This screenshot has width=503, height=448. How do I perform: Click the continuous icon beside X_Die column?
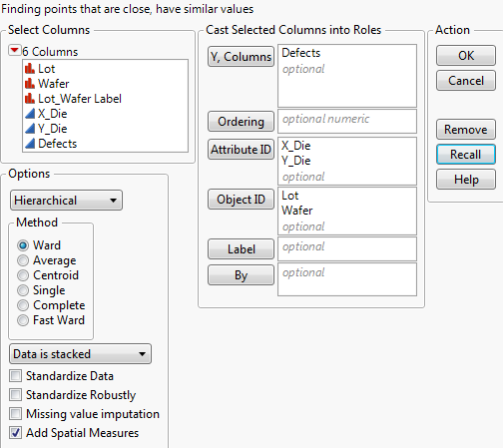point(30,114)
